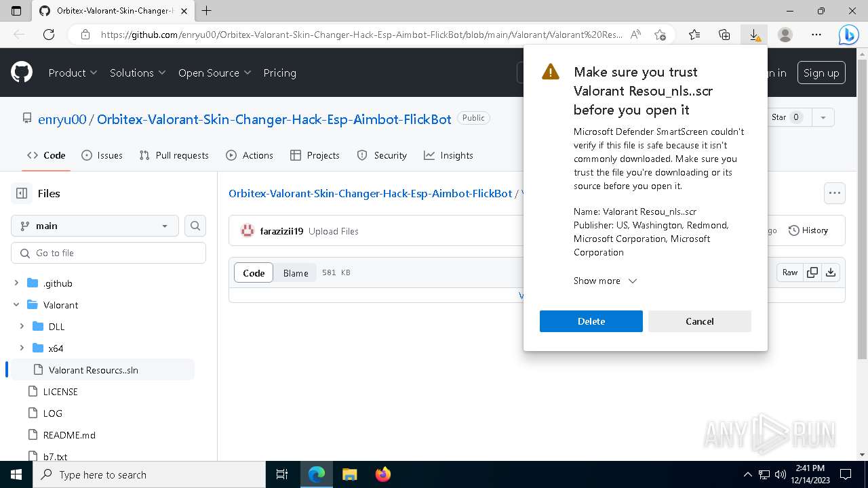Download raw file icon
The height and width of the screenshot is (488, 868).
pos(831,272)
